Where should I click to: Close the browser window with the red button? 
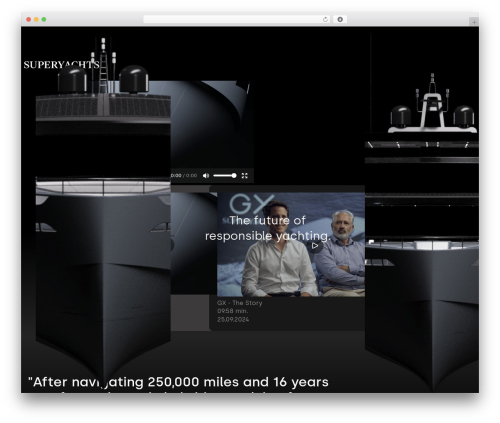click(x=29, y=20)
